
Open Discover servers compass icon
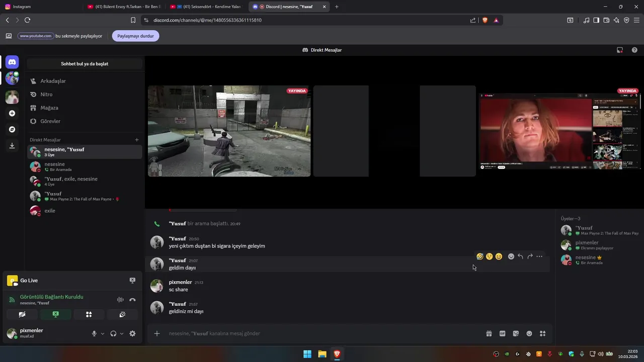[12, 129]
